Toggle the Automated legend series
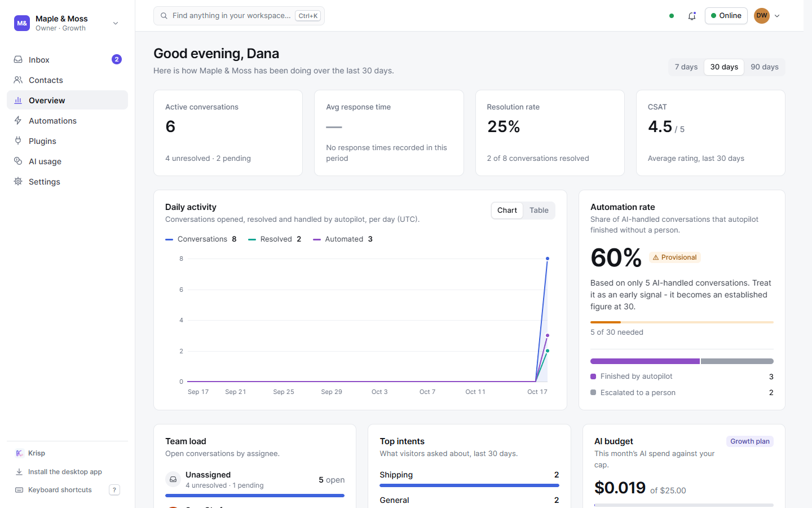The height and width of the screenshot is (508, 812). coord(343,239)
